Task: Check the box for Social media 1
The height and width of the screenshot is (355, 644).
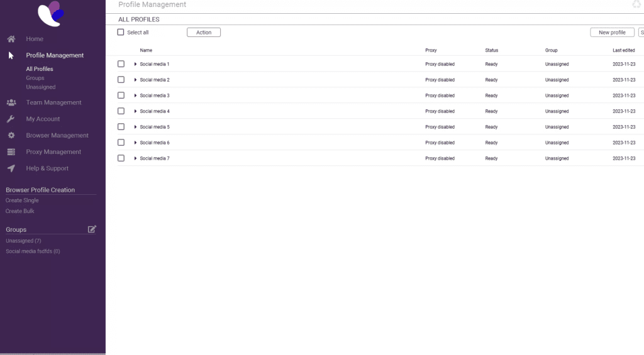Action: pos(121,64)
